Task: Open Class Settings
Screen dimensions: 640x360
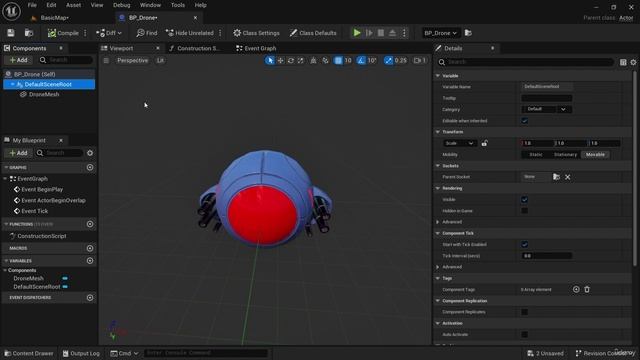Action: (x=256, y=33)
